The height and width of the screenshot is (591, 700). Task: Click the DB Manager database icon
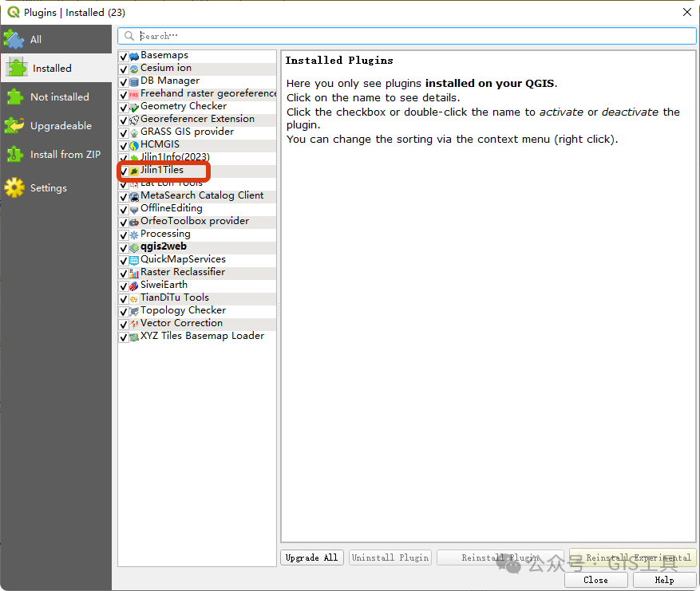point(134,82)
